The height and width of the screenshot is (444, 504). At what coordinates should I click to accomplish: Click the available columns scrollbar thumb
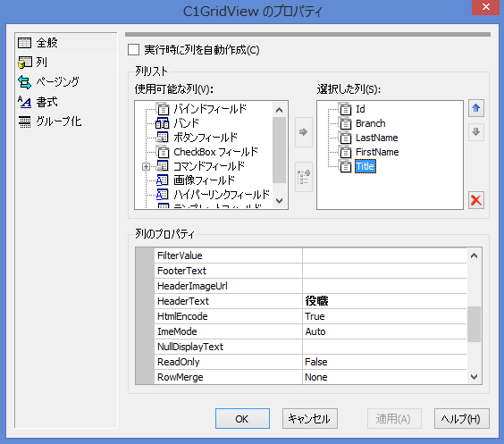click(280, 150)
